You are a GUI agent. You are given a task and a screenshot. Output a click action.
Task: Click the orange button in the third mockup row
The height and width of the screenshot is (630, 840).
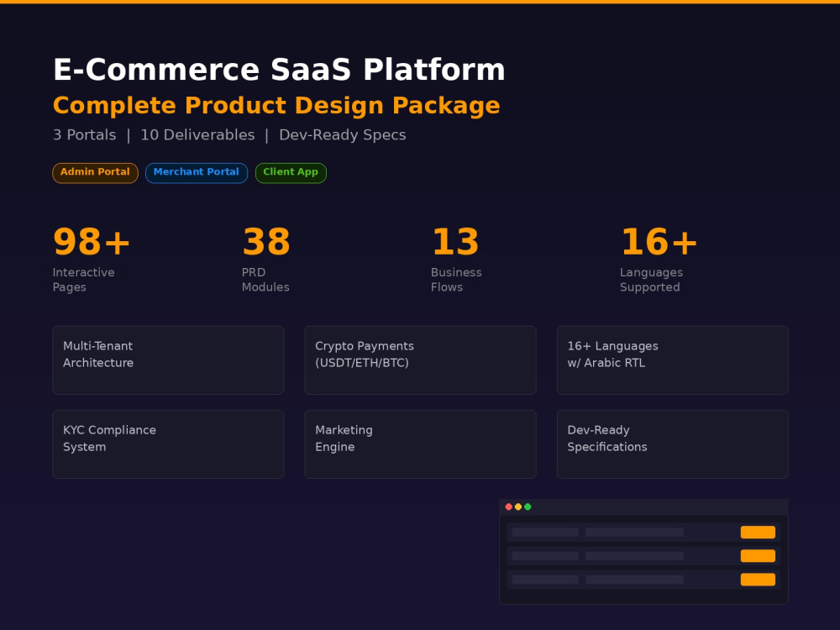point(758,579)
